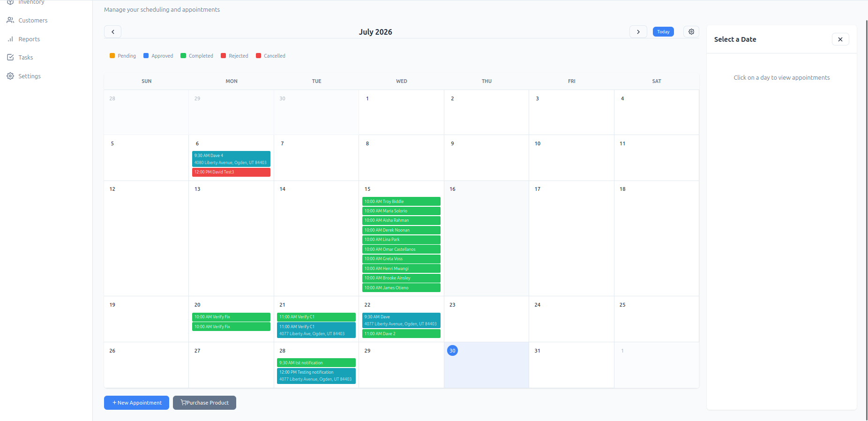Go to previous month arrow
This screenshot has height=421, width=868.
coord(112,32)
